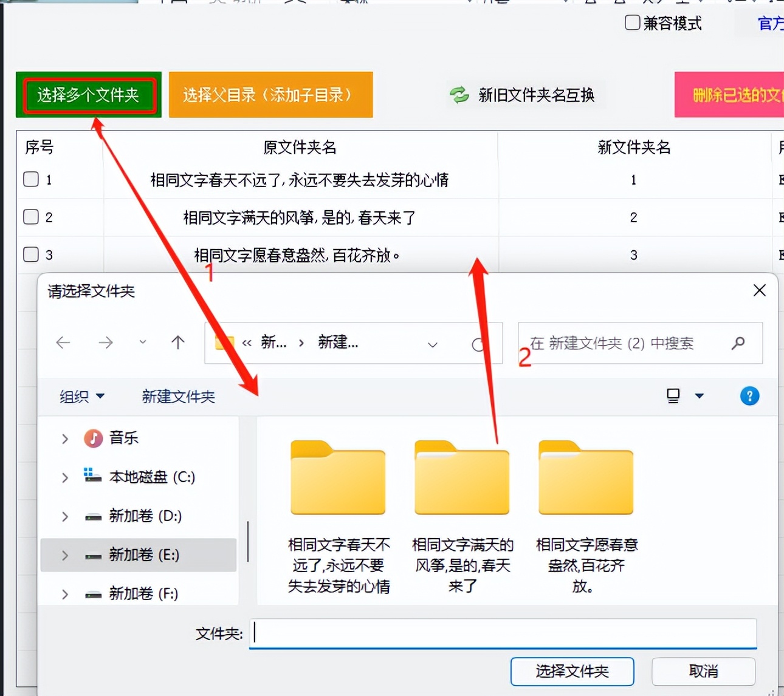Click the forward navigation arrow in the folder dialog
This screenshot has height=696, width=784.
point(106,343)
